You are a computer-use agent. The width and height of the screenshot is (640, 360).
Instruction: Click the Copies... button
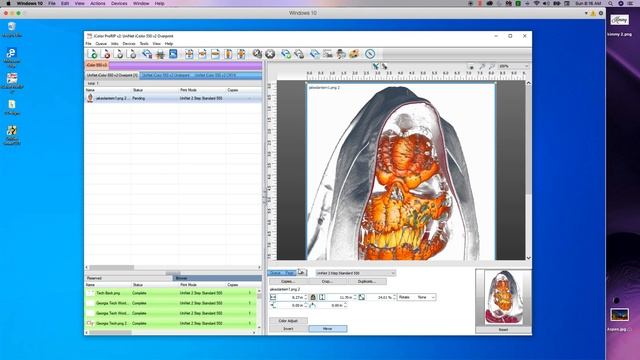pyautogui.click(x=288, y=282)
